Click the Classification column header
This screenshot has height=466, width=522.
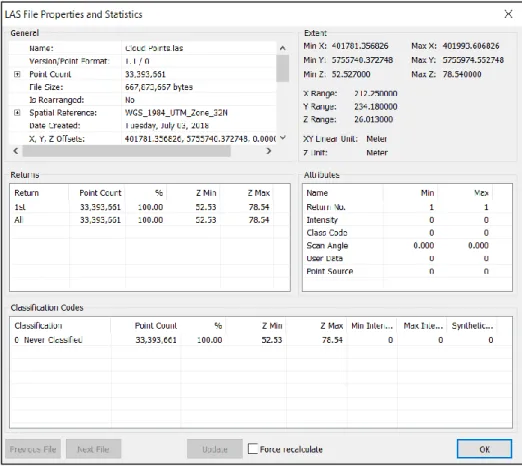pos(60,326)
